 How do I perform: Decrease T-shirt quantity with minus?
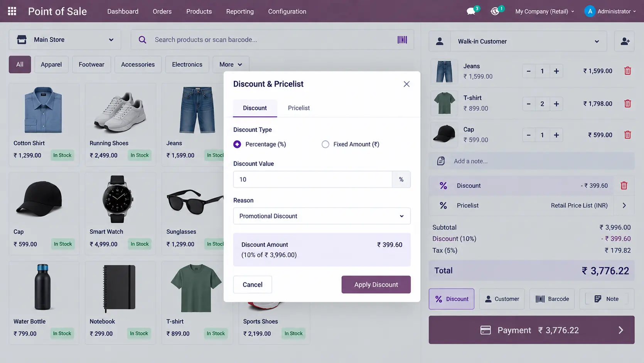click(529, 104)
